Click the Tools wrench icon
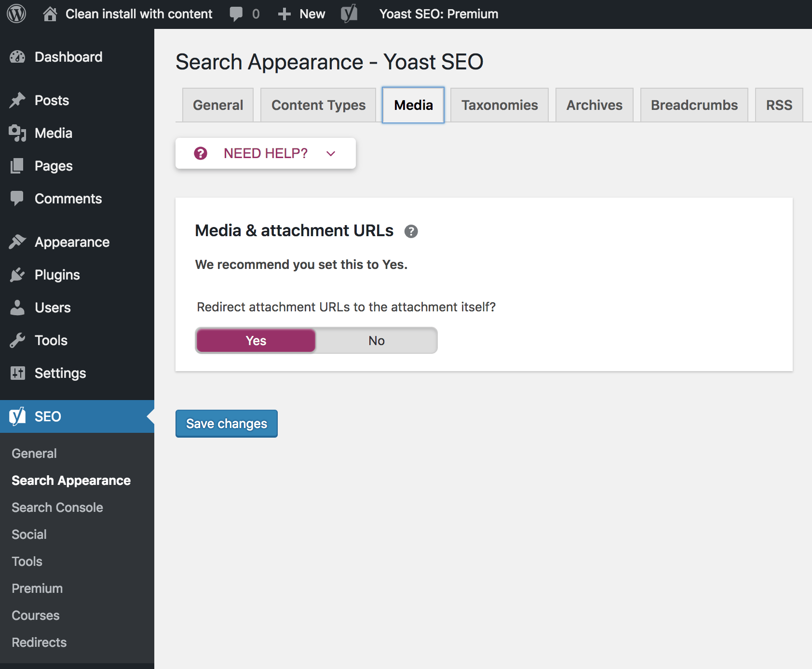The height and width of the screenshot is (669, 812). coord(17,340)
